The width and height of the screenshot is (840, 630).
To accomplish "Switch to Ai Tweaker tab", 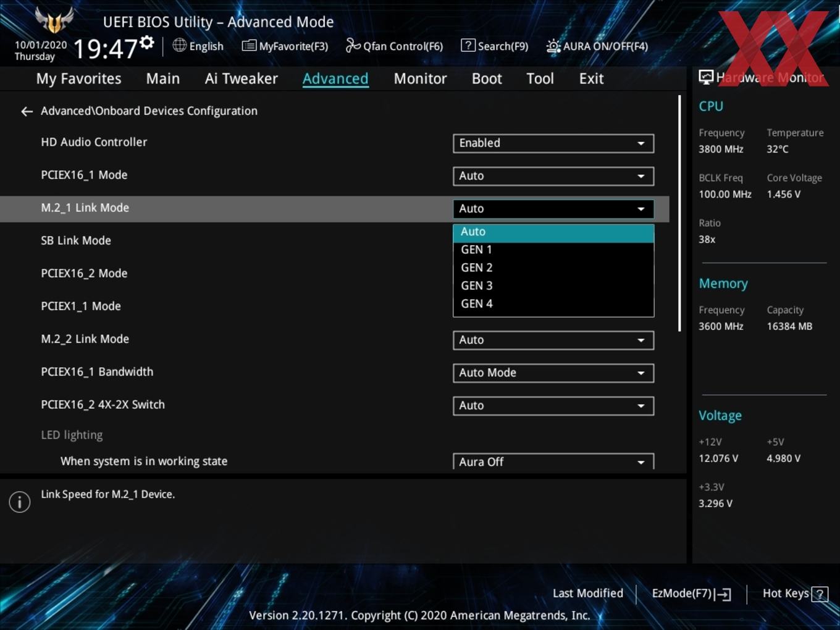I will pos(241,79).
